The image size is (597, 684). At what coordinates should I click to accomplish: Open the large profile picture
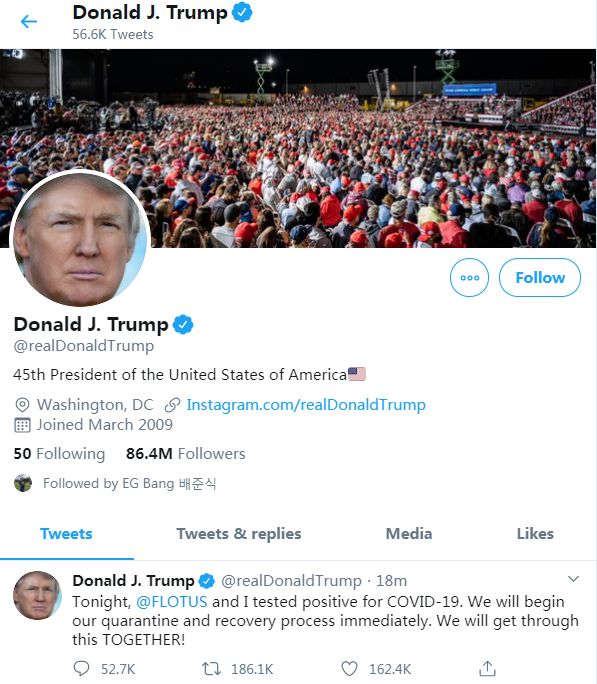[x=80, y=238]
